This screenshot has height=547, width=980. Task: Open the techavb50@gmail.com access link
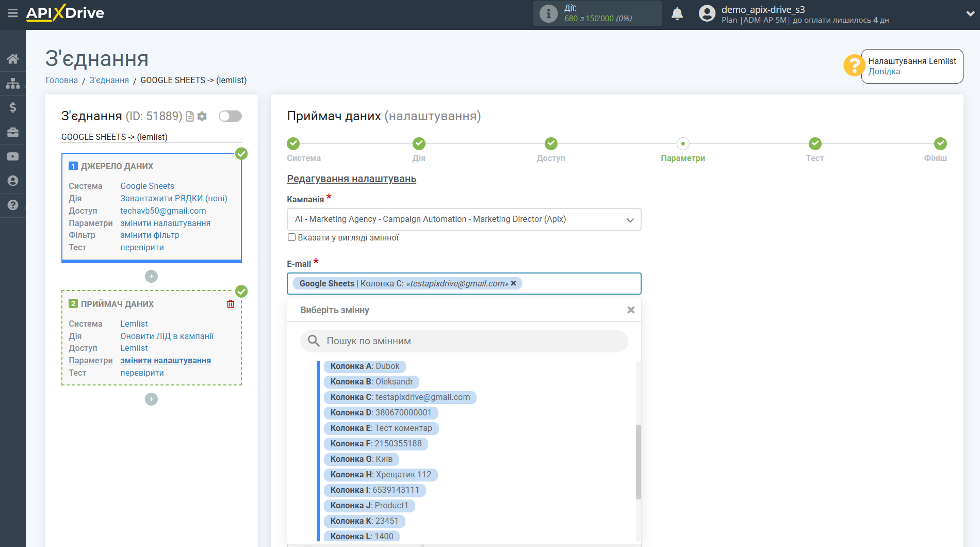coord(163,211)
